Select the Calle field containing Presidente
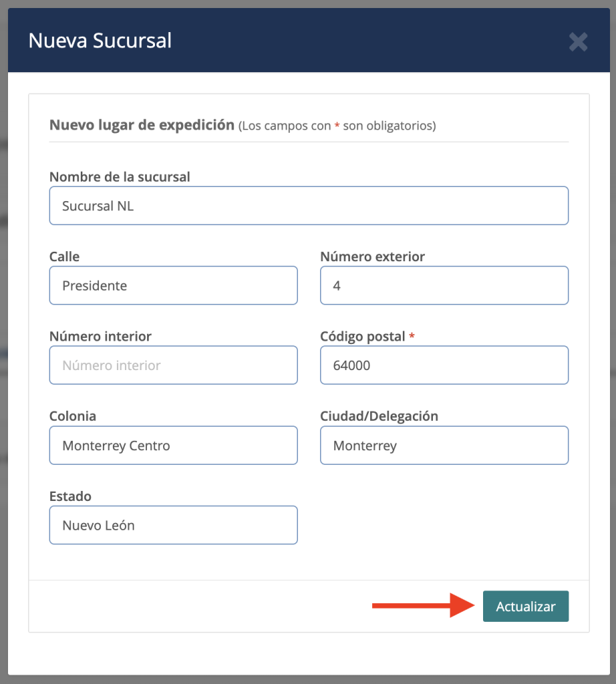616x684 pixels. pos(174,285)
